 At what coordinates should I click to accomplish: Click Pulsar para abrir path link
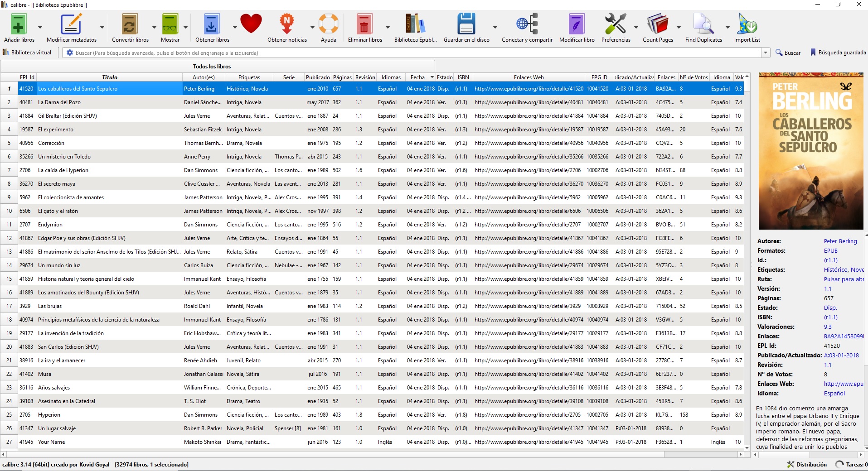[844, 279]
